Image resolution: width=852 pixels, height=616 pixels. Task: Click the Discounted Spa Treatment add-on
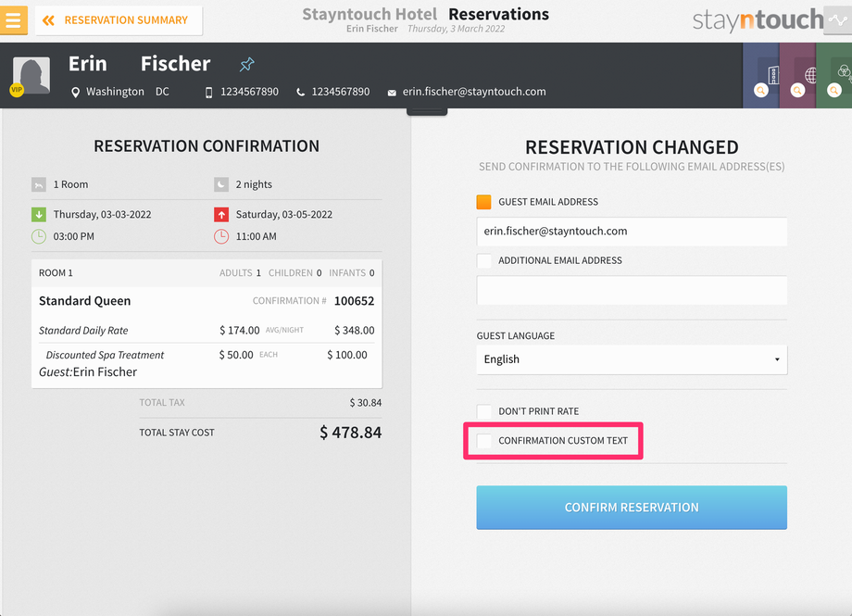(105, 355)
